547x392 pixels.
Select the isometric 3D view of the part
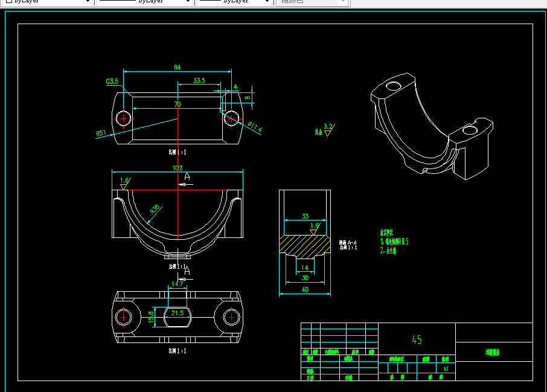click(x=432, y=126)
